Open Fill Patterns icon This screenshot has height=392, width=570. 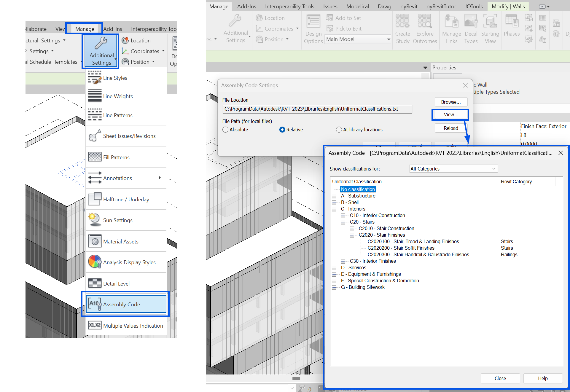pos(95,157)
